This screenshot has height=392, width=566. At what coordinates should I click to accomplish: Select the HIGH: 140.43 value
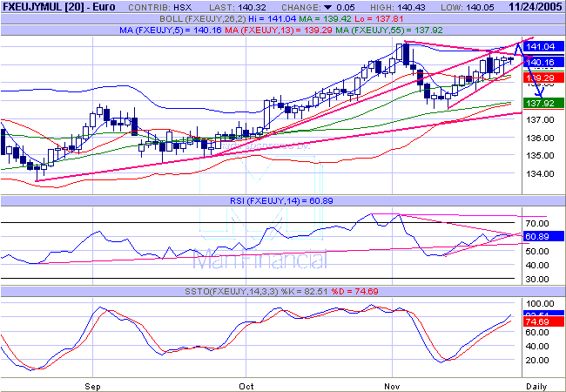pos(399,8)
